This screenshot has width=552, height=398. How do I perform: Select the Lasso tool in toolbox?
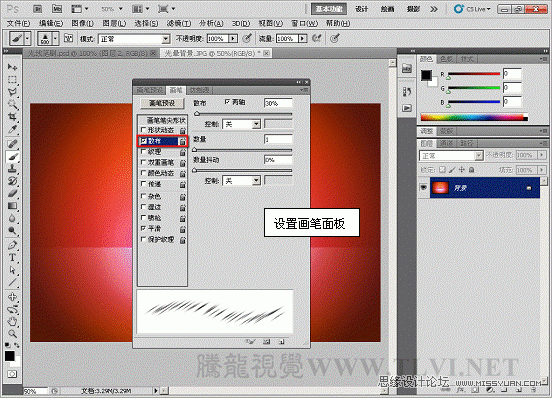click(12, 92)
